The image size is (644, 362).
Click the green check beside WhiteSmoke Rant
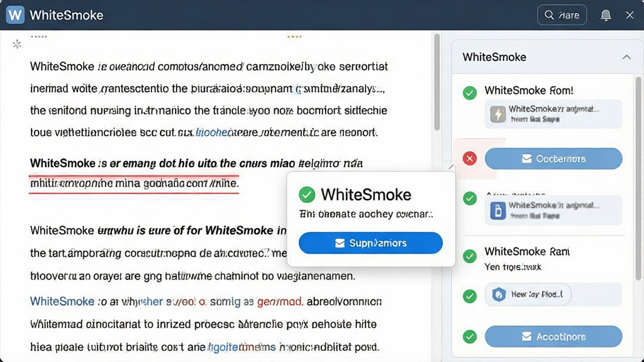[470, 256]
